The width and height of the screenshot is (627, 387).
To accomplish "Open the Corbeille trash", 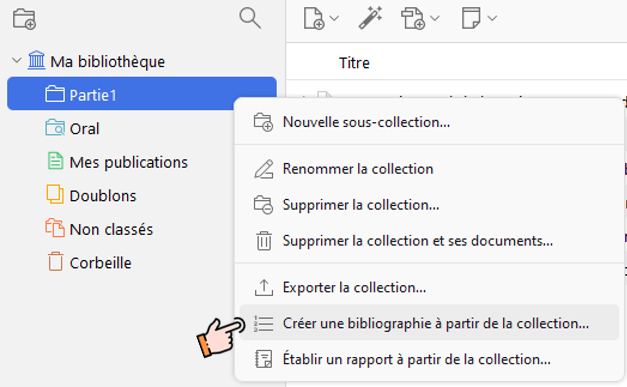I will tap(100, 263).
